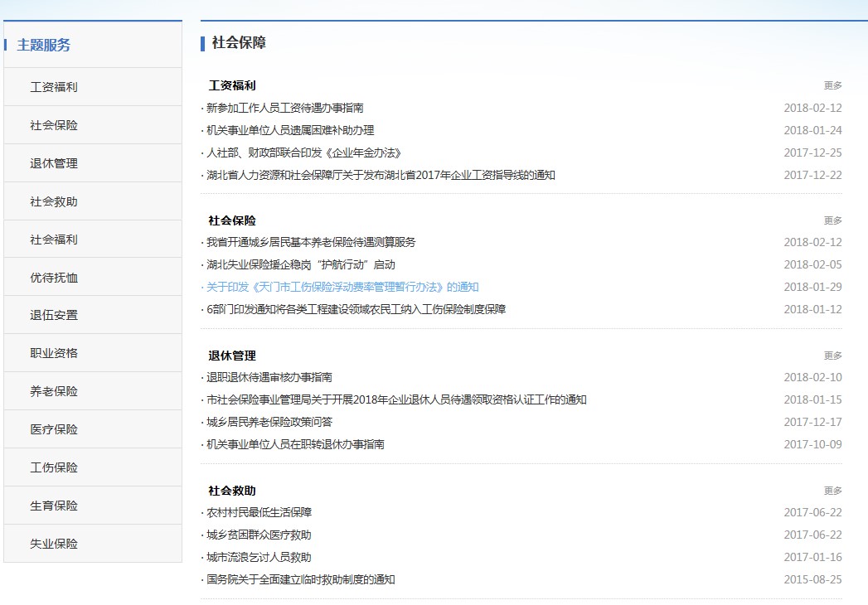Go to 退休管理 sidebar item
868x605 pixels.
54,163
